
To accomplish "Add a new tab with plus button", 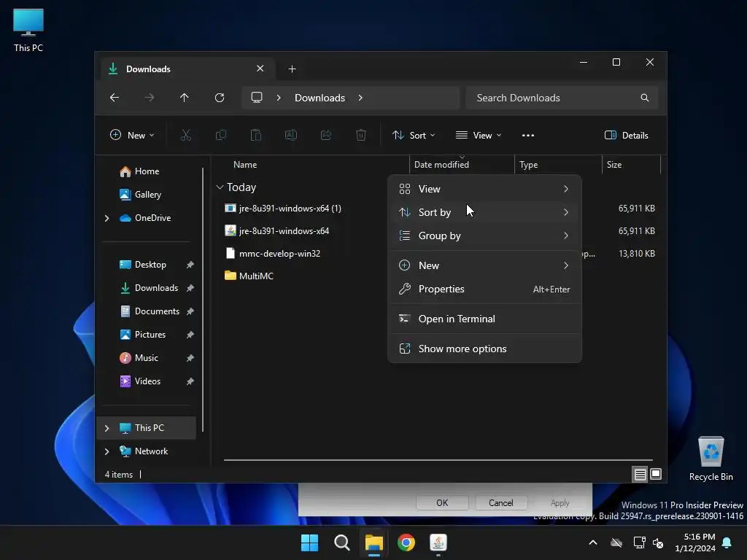I will point(292,69).
